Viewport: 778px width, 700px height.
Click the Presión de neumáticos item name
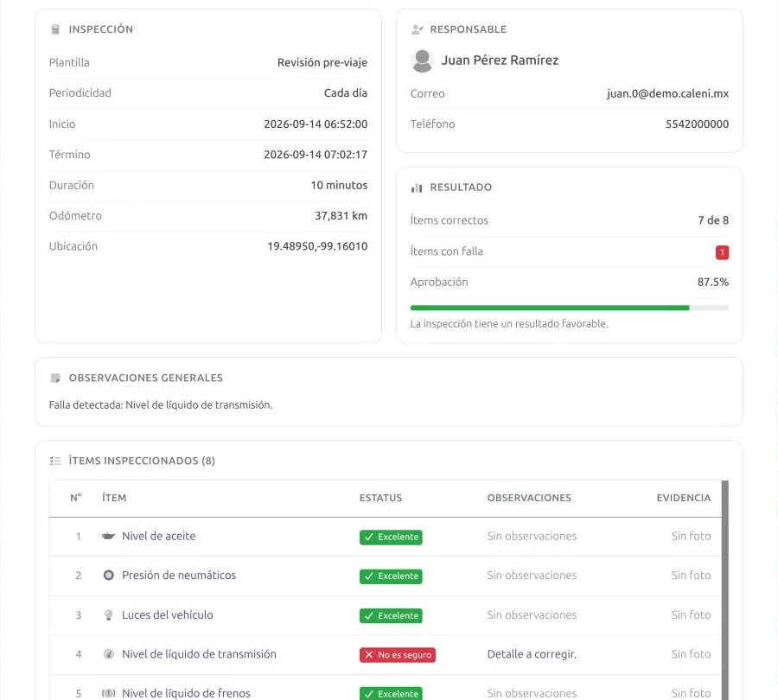[179, 575]
